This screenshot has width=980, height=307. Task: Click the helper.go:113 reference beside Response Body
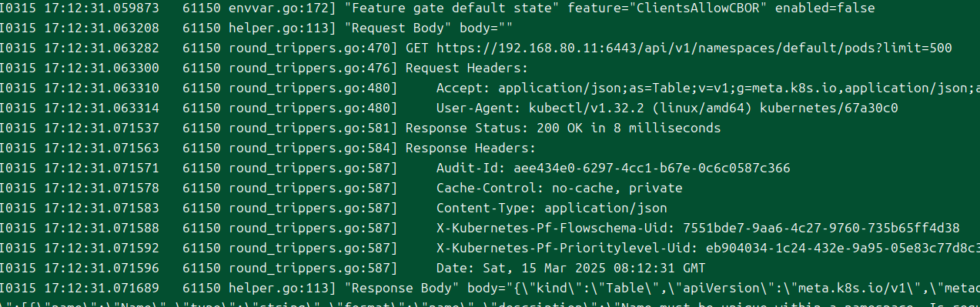[283, 288]
